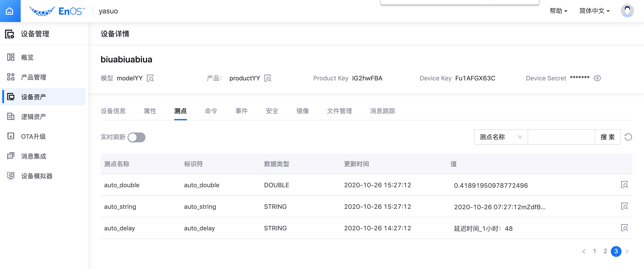View details icon for auto_delay row

(624, 228)
